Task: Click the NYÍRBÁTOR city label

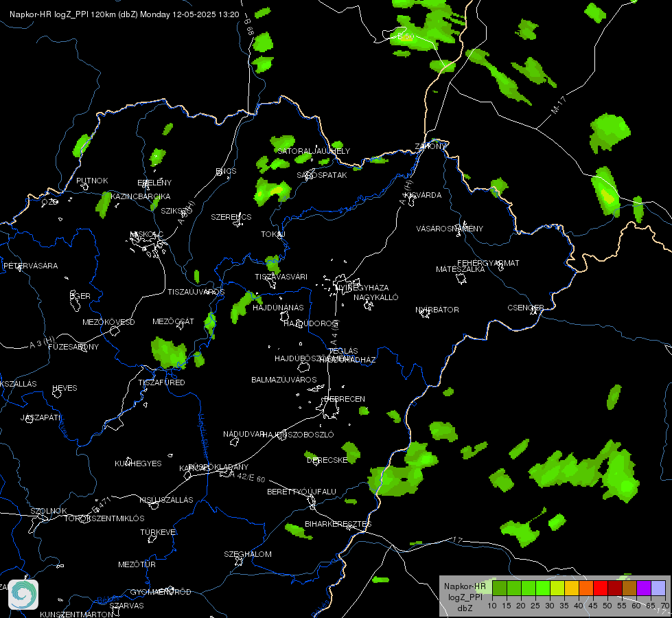Action: [437, 310]
